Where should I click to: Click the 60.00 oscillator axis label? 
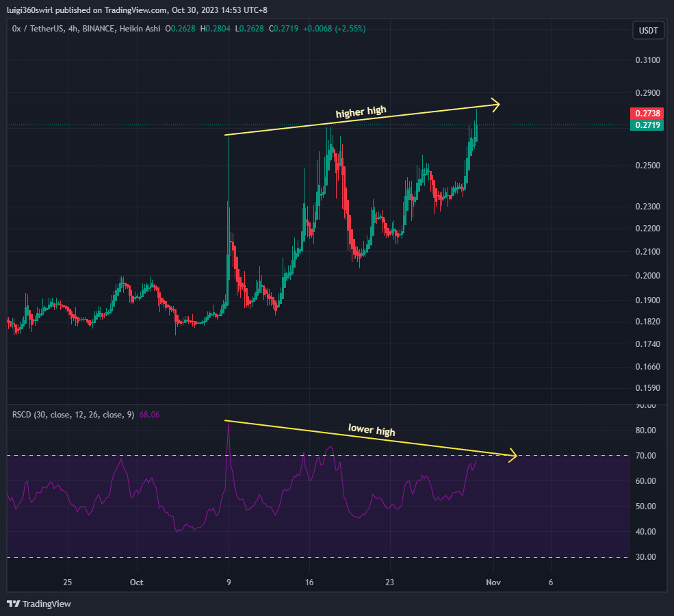646,481
